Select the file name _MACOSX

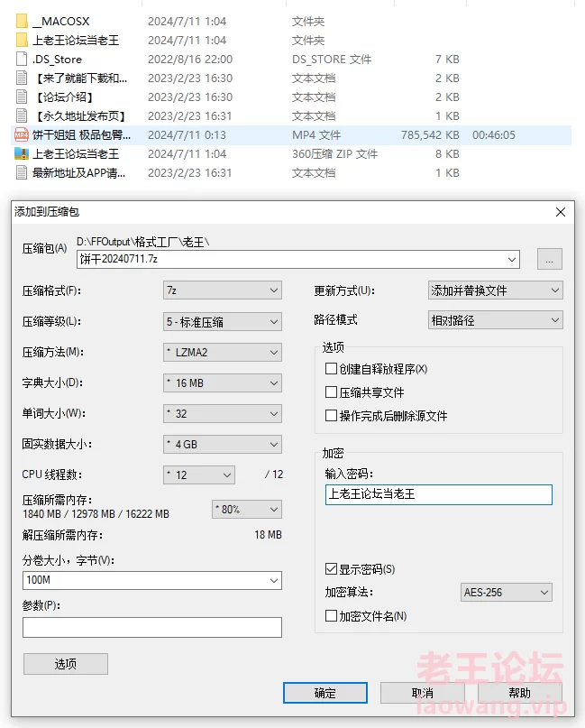point(60,22)
